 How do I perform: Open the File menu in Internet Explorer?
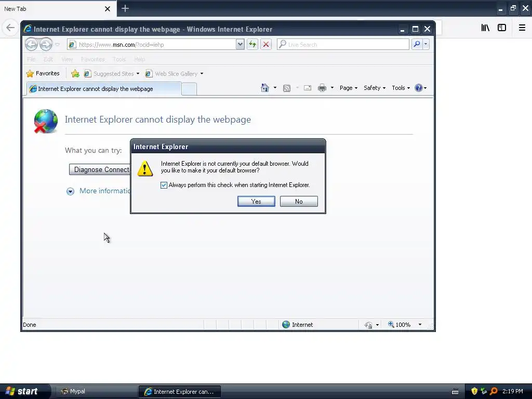click(x=31, y=59)
